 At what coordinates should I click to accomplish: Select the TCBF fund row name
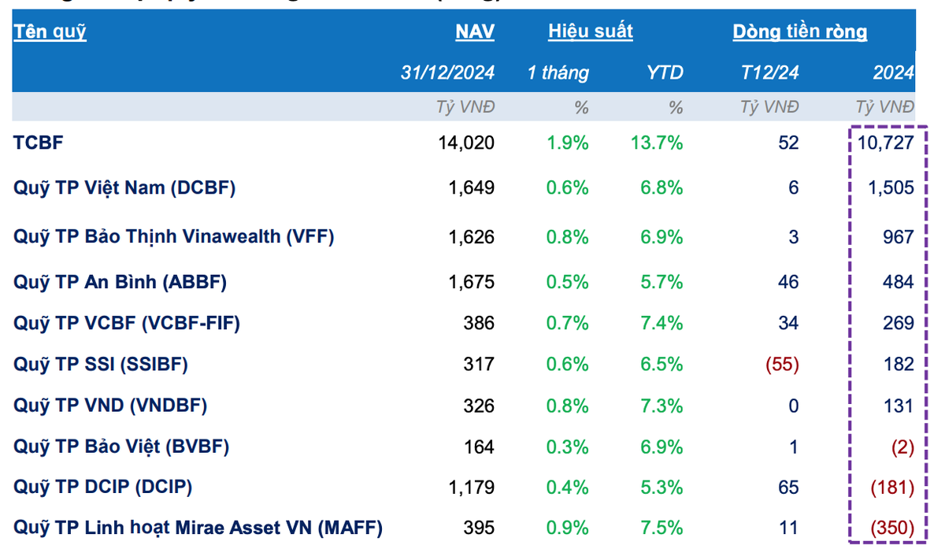pyautogui.click(x=39, y=143)
